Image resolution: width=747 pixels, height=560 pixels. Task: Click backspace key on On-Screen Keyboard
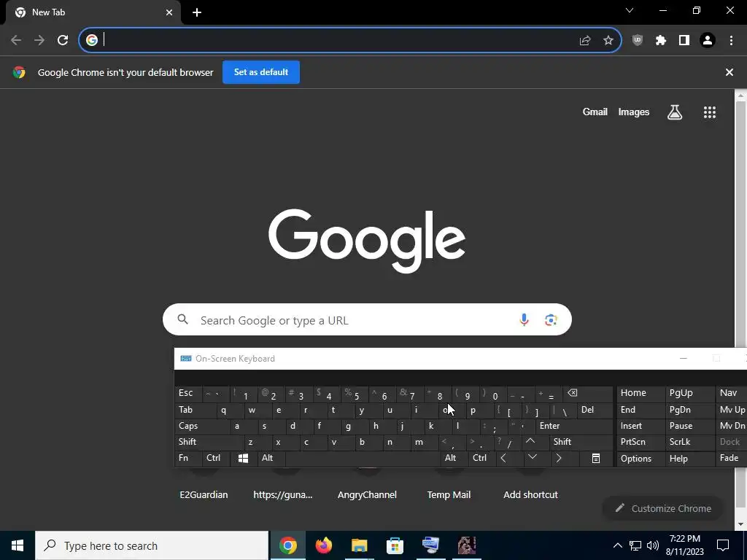pos(587,394)
